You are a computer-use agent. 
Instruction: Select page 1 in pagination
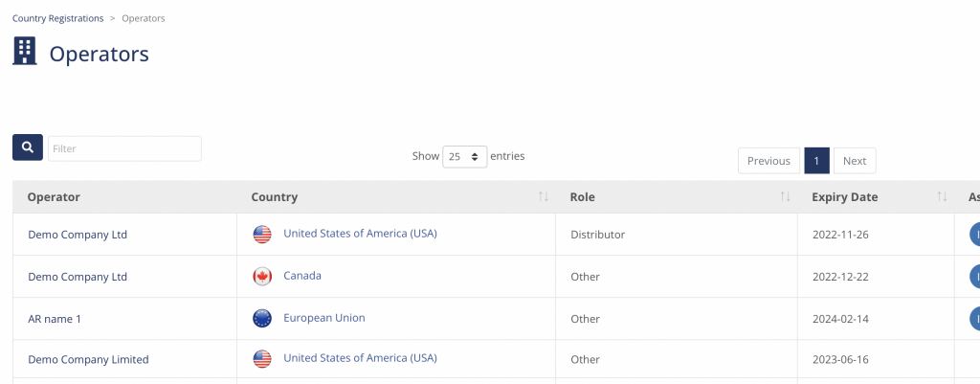click(x=816, y=161)
